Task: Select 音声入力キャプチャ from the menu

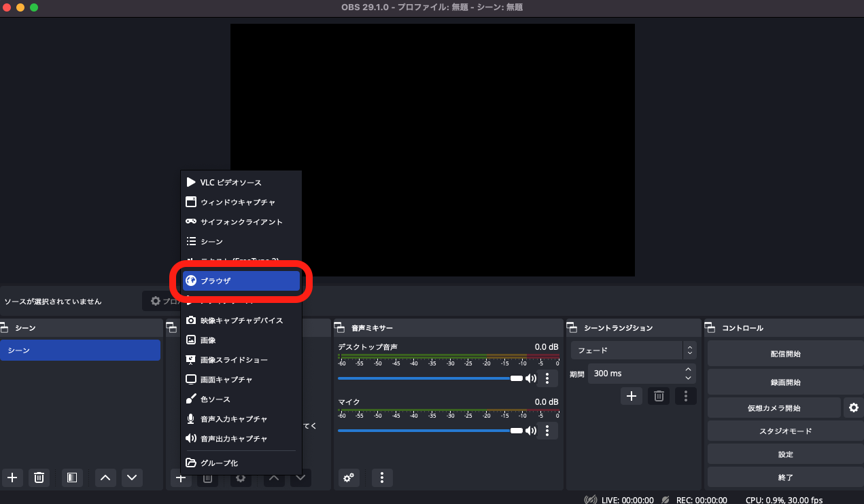Action: click(x=241, y=419)
